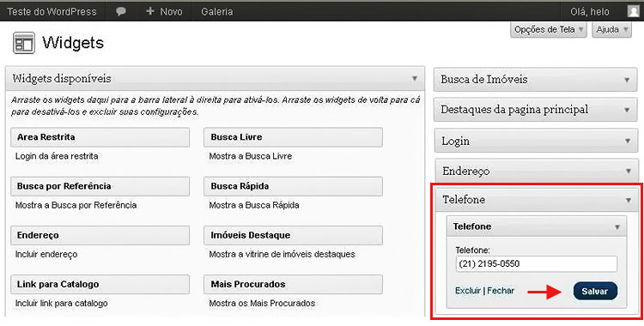Image resolution: width=644 pixels, height=326 pixels.
Task: Collapse the inner Telefone widget arrow
Action: coord(617,227)
